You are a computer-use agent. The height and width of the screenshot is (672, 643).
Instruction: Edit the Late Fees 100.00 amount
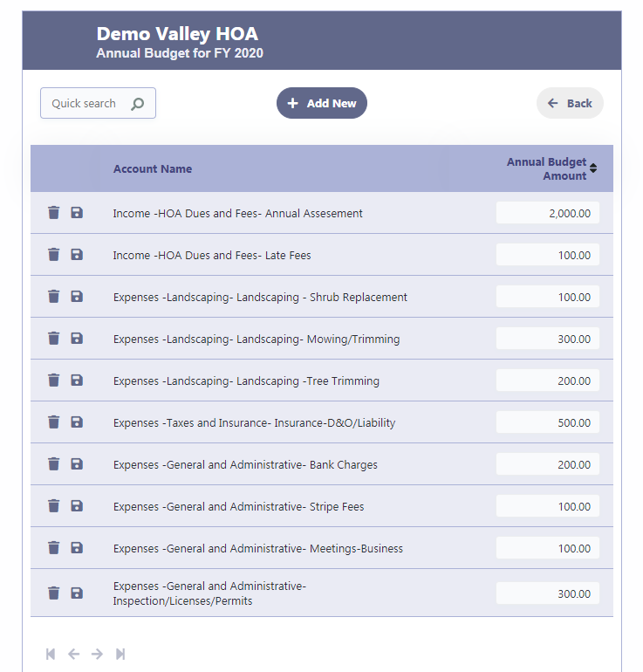tap(548, 255)
